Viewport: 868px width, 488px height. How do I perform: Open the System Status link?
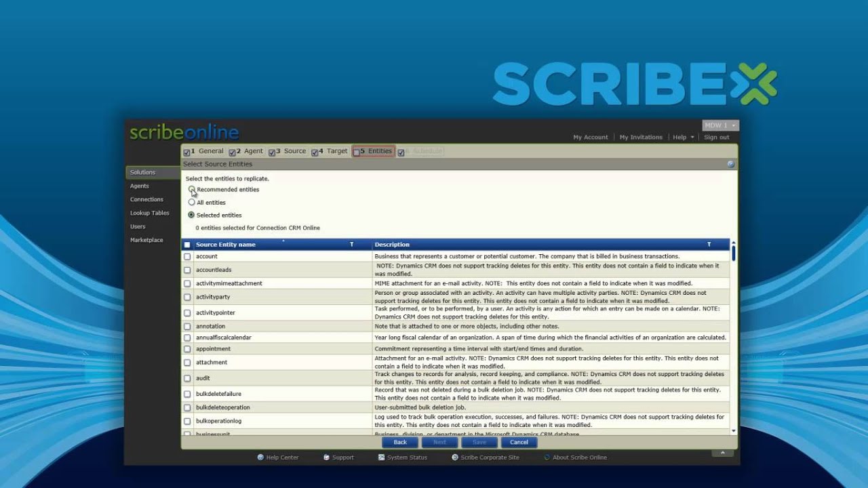tap(407, 457)
